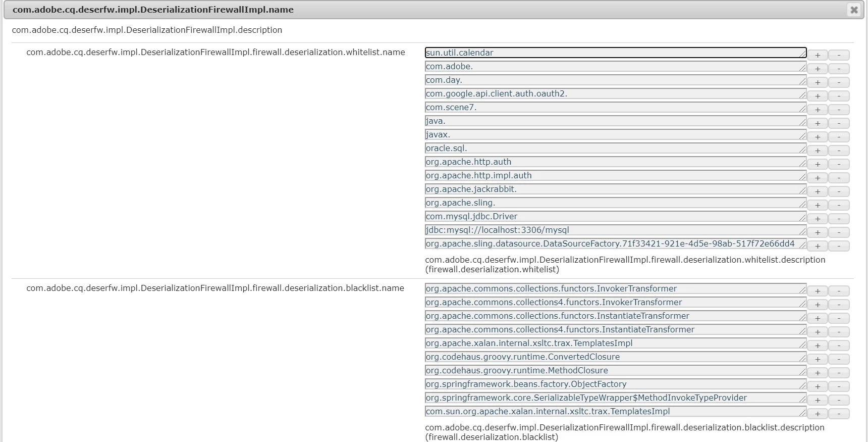This screenshot has height=442, width=868.
Task: Edit the org.apache.jackrabbit. whitelist field
Action: (x=616, y=189)
